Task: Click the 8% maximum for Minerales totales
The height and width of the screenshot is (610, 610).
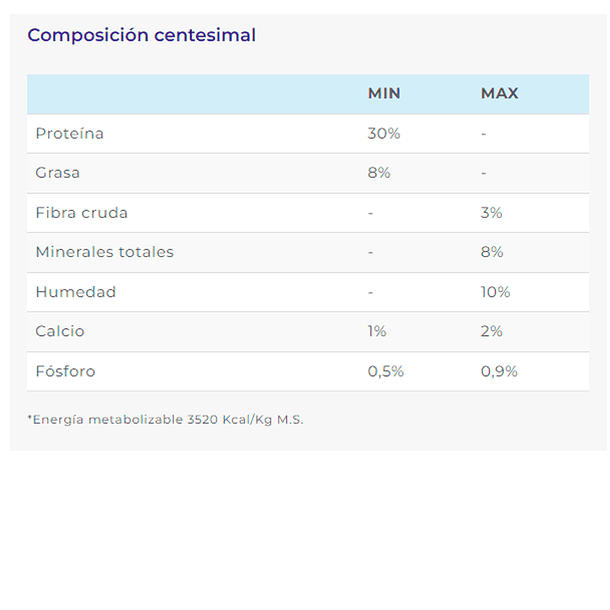Action: [492, 252]
